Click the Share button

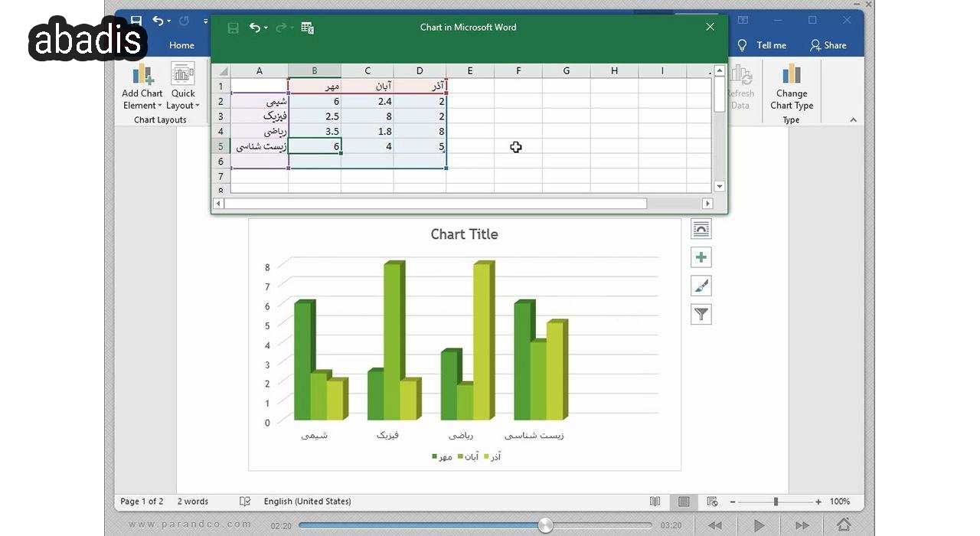pyautogui.click(x=828, y=45)
